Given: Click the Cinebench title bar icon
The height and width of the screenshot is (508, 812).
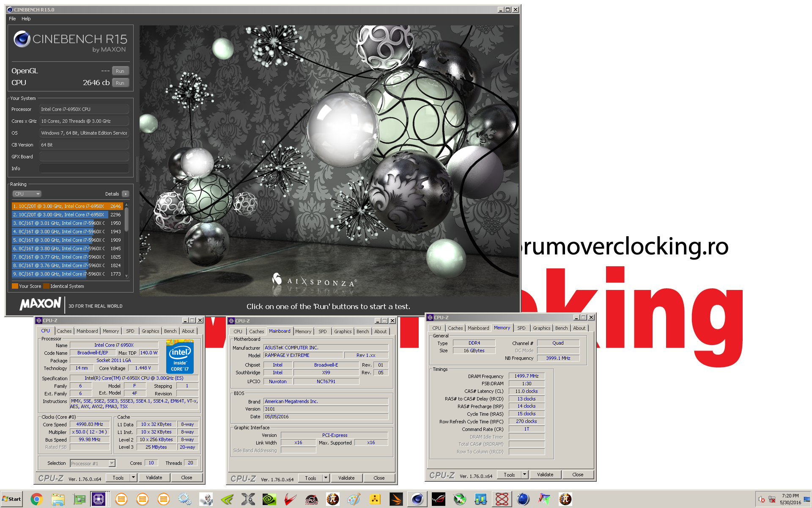Looking at the screenshot, I should pos(10,9).
